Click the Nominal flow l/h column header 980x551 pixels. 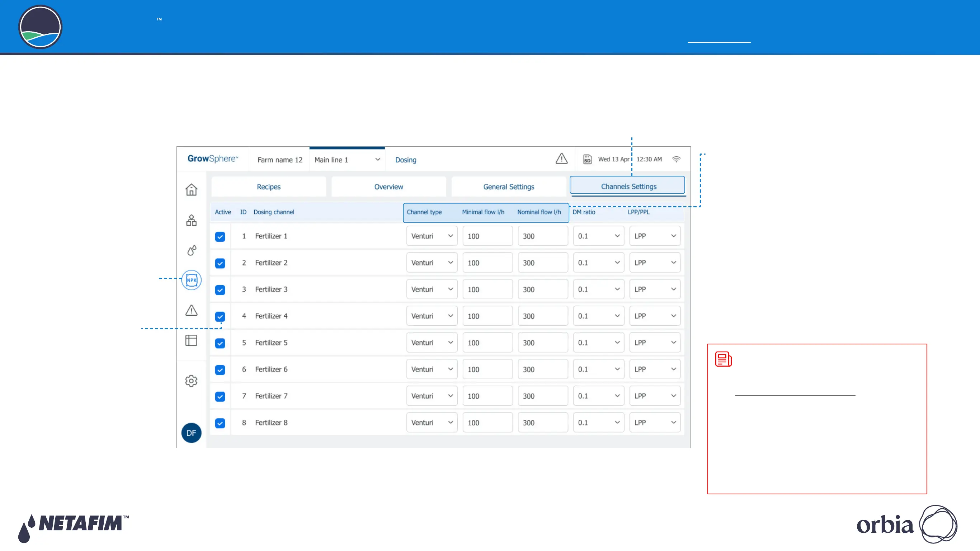pyautogui.click(x=539, y=212)
